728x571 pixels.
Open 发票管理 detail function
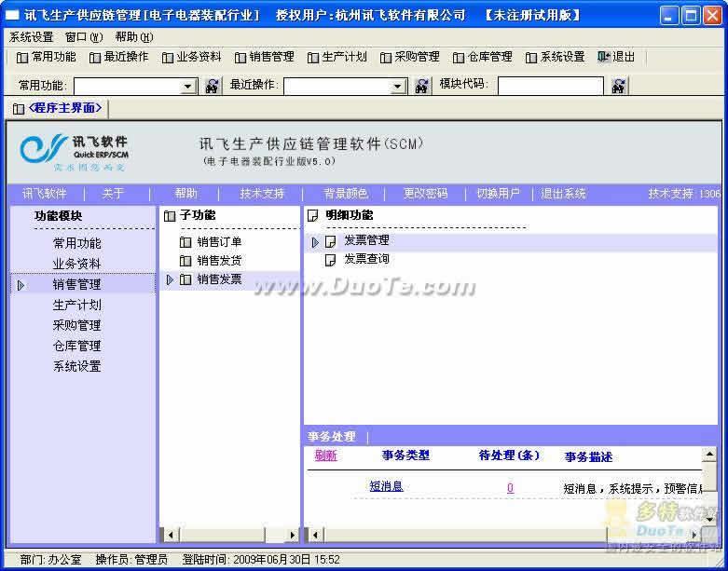pos(366,240)
